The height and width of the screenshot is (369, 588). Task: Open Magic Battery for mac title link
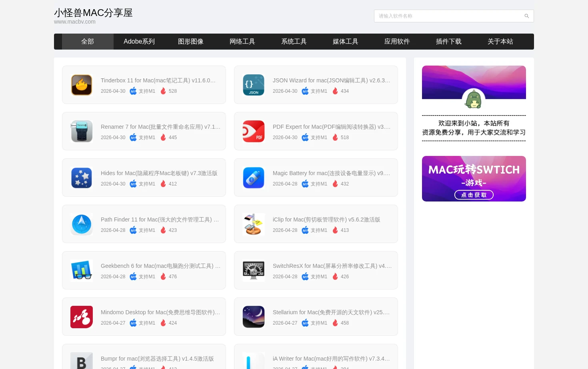[332, 173]
